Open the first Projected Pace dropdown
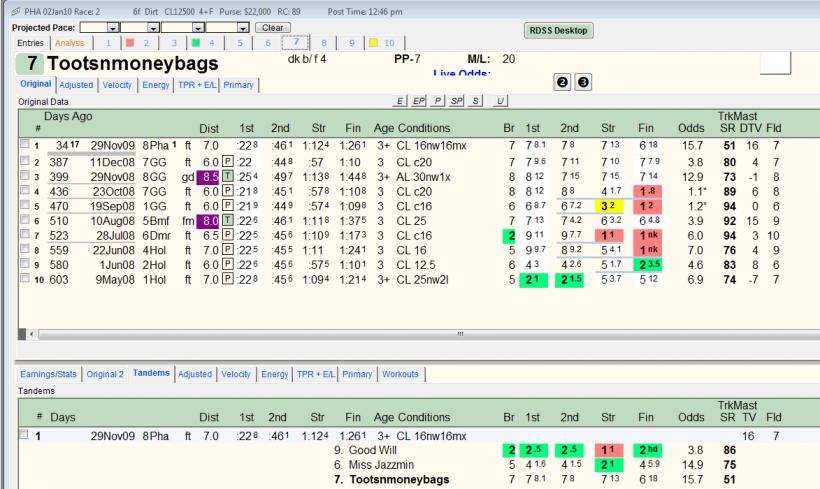 click(x=113, y=28)
